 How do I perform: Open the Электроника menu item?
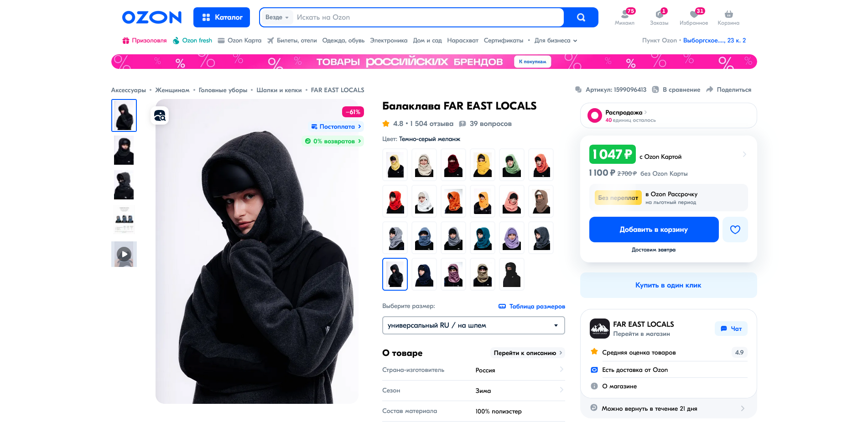[x=389, y=41]
